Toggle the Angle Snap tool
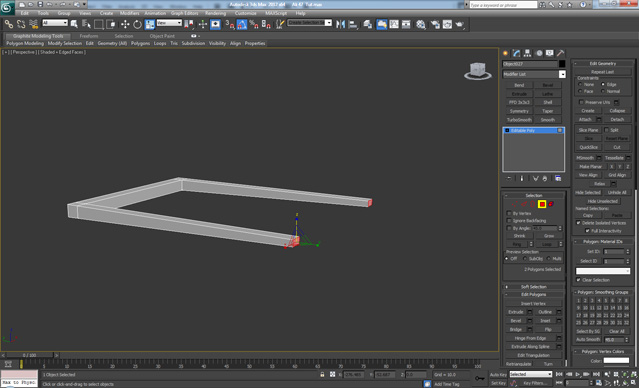Image resolution: width=639 pixels, height=388 pixels. click(x=242, y=24)
